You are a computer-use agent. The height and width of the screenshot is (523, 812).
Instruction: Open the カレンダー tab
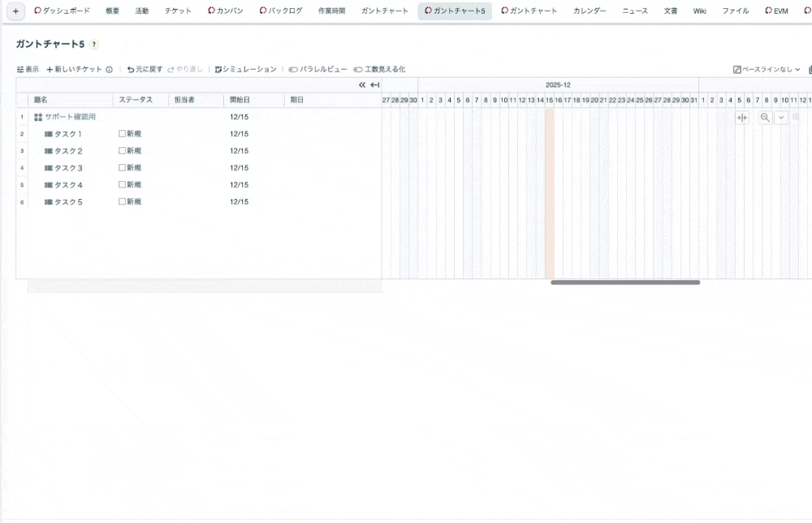[590, 11]
